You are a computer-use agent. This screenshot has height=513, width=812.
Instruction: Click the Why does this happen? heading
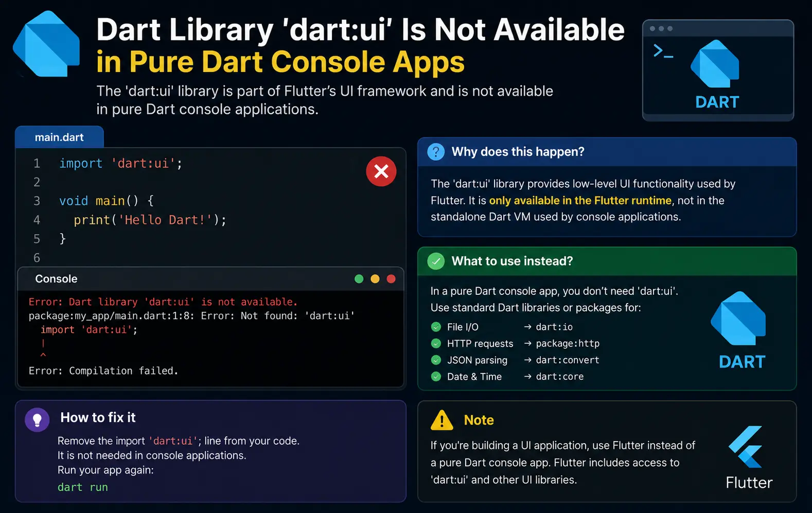[x=518, y=152]
